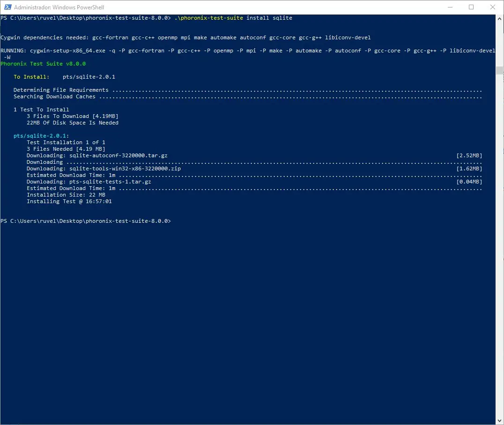Viewport: 504px width, 425px height.
Task: Click the scrollbar down arrow
Action: point(500,421)
